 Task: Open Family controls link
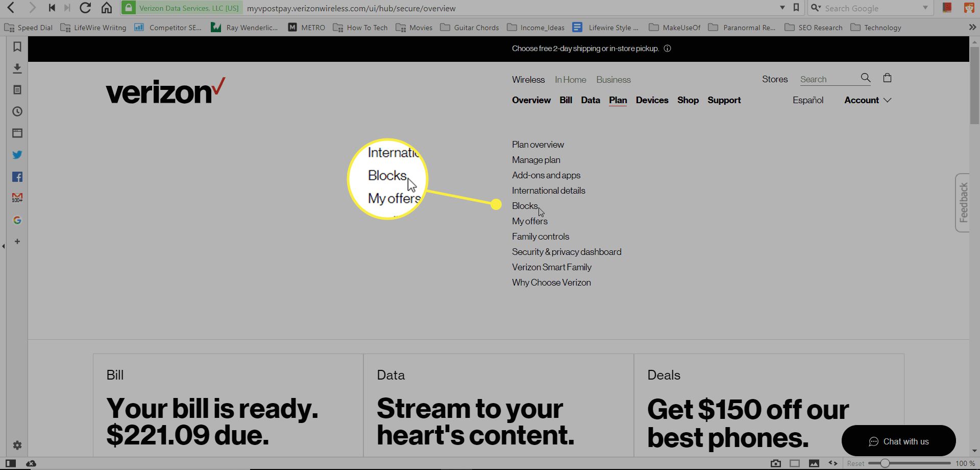(541, 237)
